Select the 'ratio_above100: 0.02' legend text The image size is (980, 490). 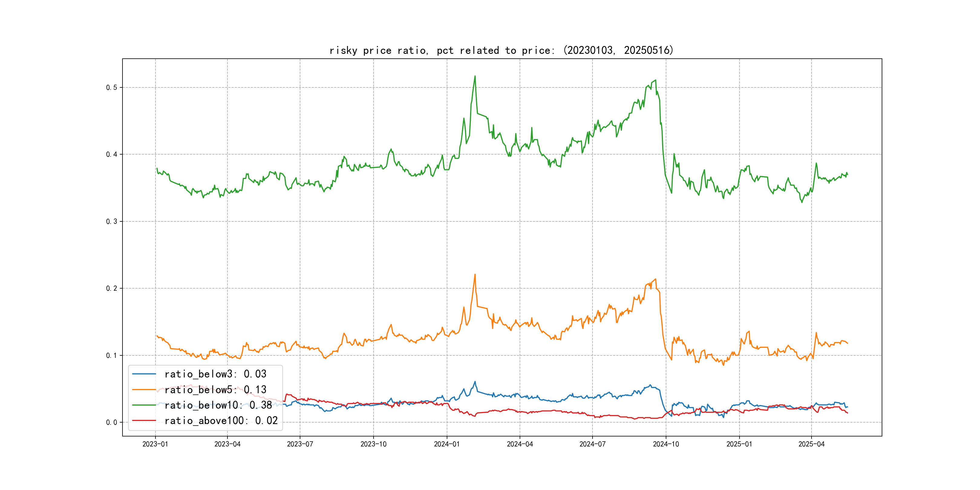click(221, 421)
